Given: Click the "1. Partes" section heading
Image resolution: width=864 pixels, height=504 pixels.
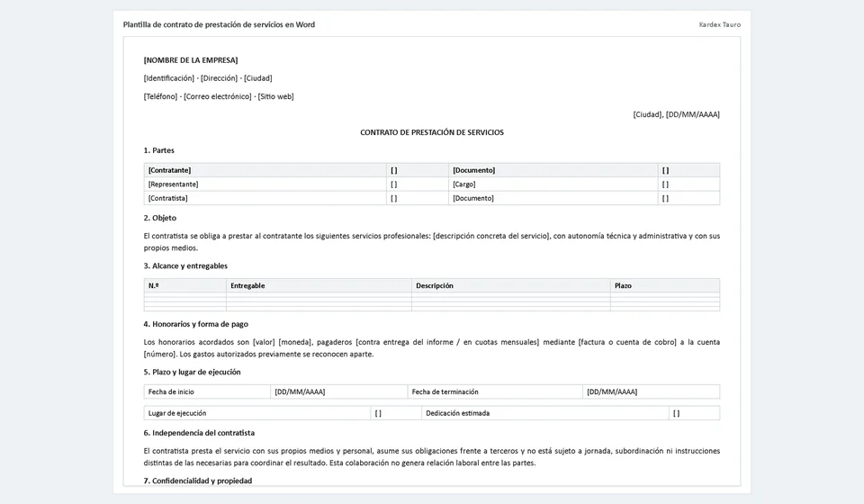Looking at the screenshot, I should 158,150.
